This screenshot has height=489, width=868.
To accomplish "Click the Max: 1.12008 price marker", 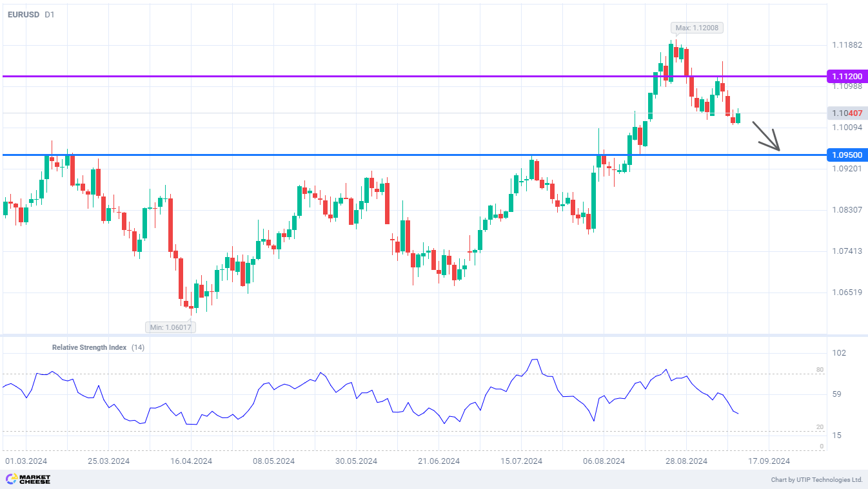I will (696, 28).
